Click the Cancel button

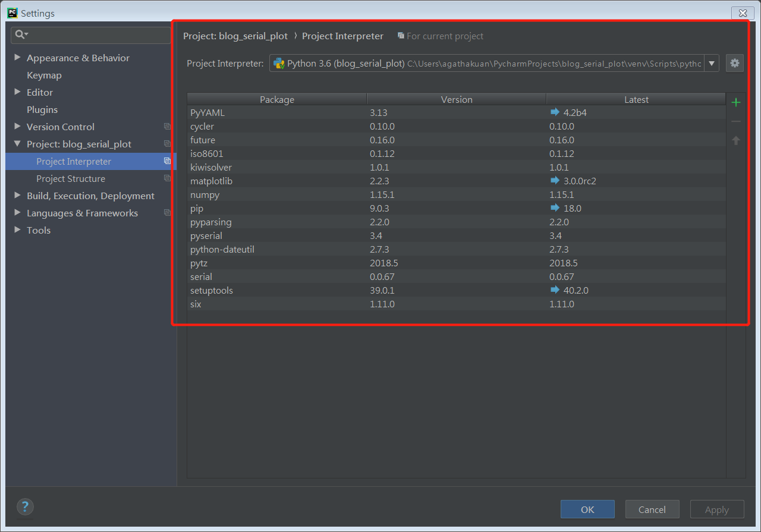[652, 509]
